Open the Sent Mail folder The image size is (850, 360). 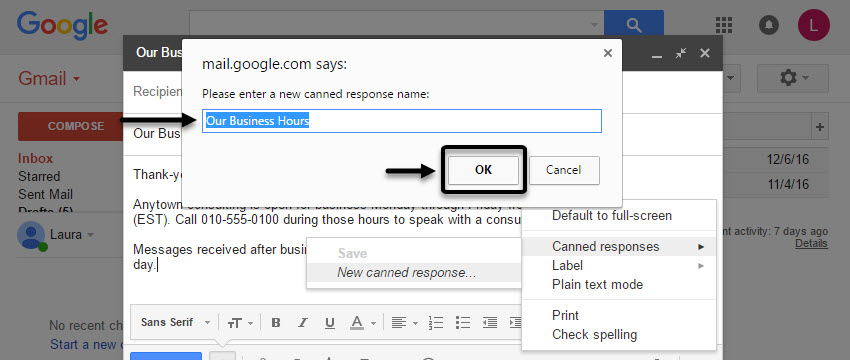click(46, 194)
